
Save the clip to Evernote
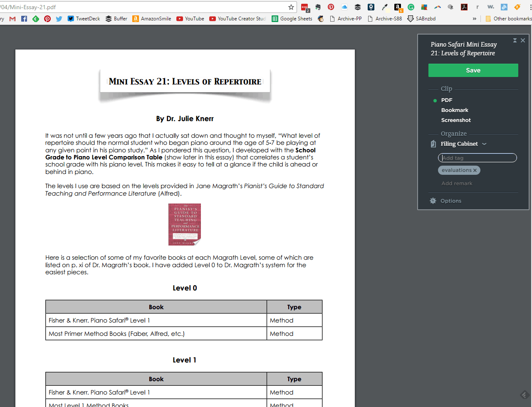pos(473,70)
